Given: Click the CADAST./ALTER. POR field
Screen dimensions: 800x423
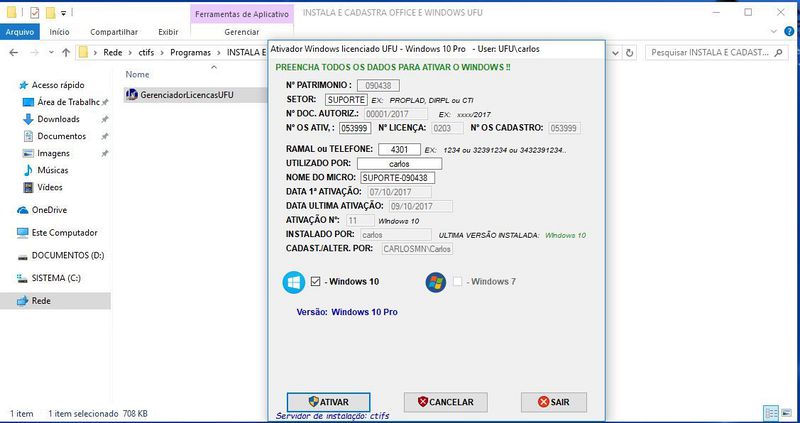Looking at the screenshot, I should [417, 248].
